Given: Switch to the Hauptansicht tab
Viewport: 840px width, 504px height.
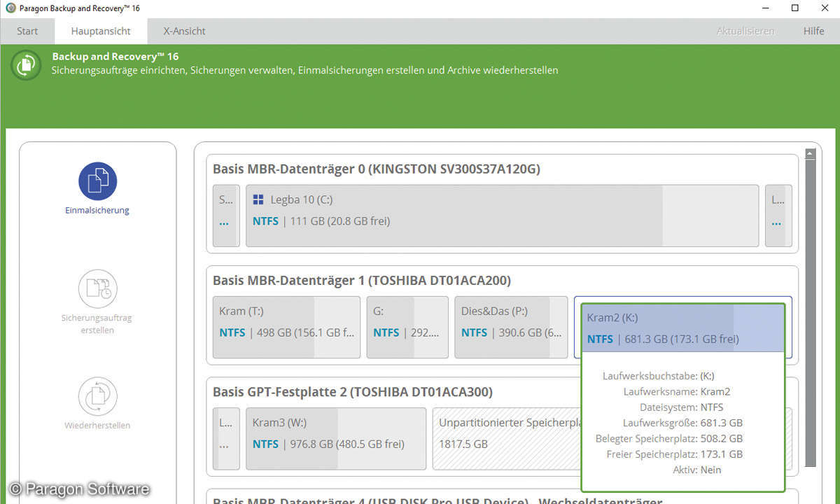Looking at the screenshot, I should point(101,31).
